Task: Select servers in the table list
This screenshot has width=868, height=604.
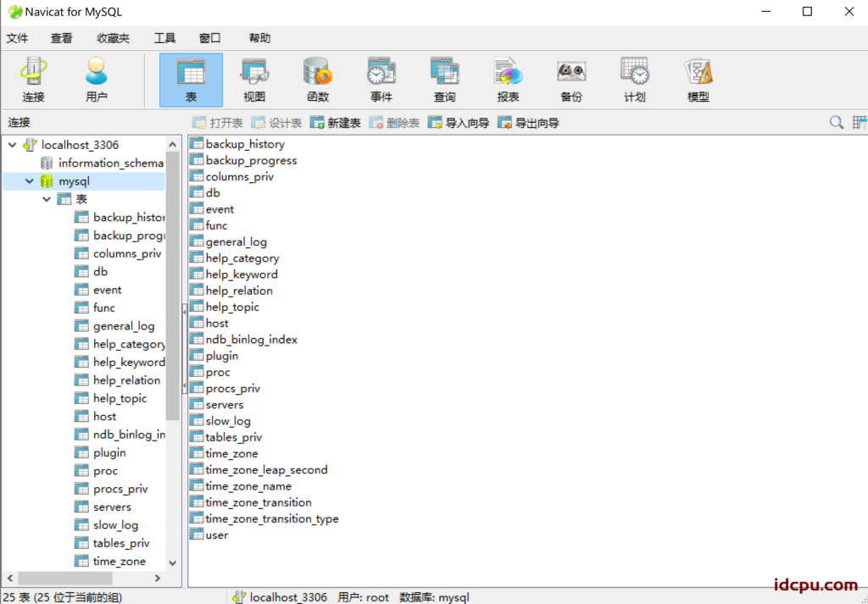Action: [224, 405]
